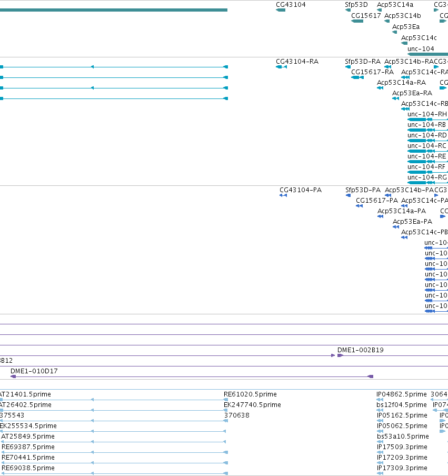448x476 pixels.
Task: Click the teal arrow glyph under CG43104
Action: coord(281,10)
